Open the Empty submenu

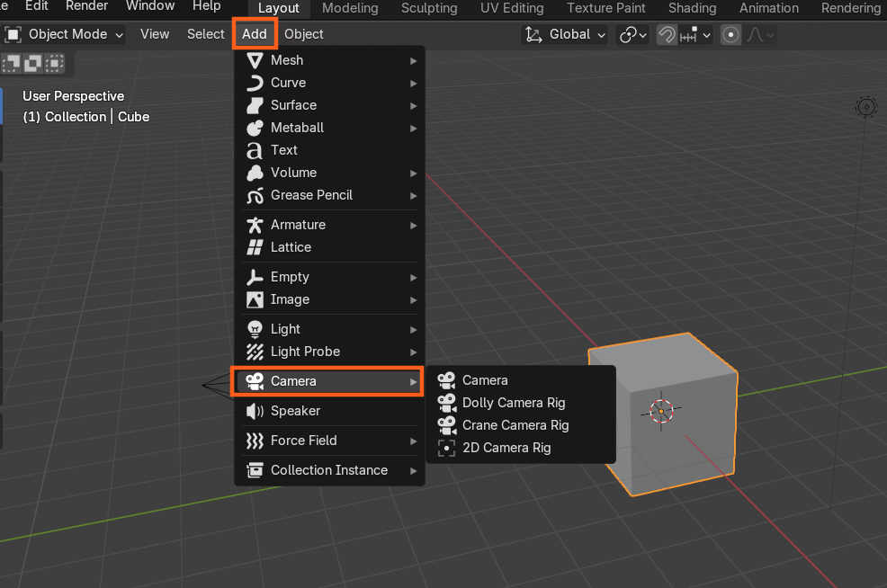pos(329,277)
